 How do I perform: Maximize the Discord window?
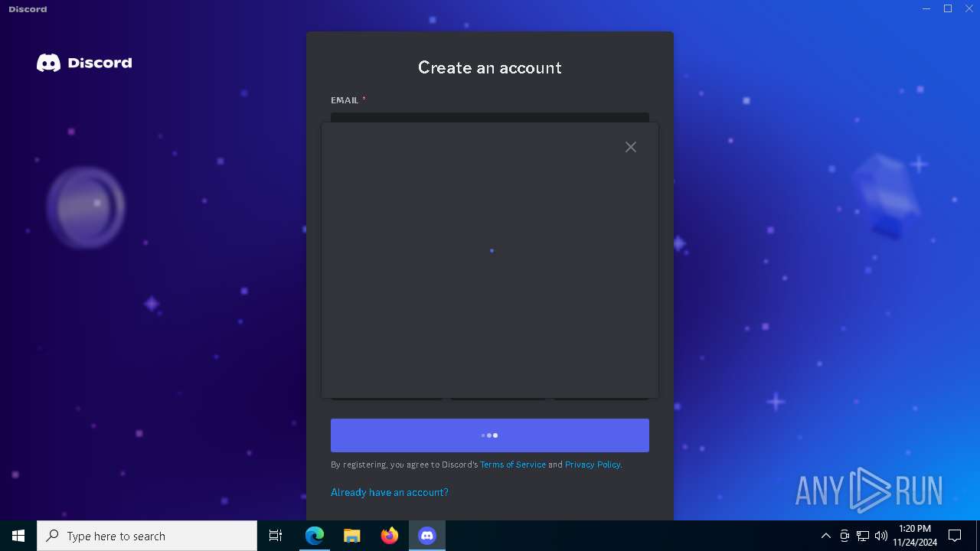948,9
